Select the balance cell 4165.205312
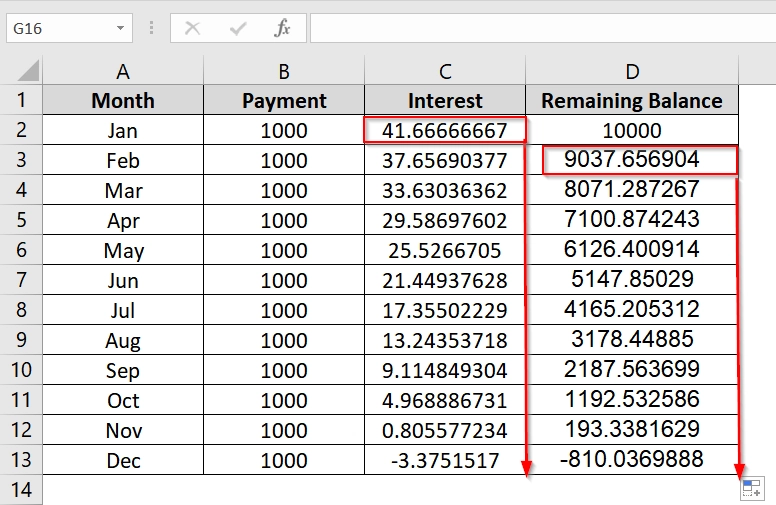The width and height of the screenshot is (776, 505). pos(632,310)
